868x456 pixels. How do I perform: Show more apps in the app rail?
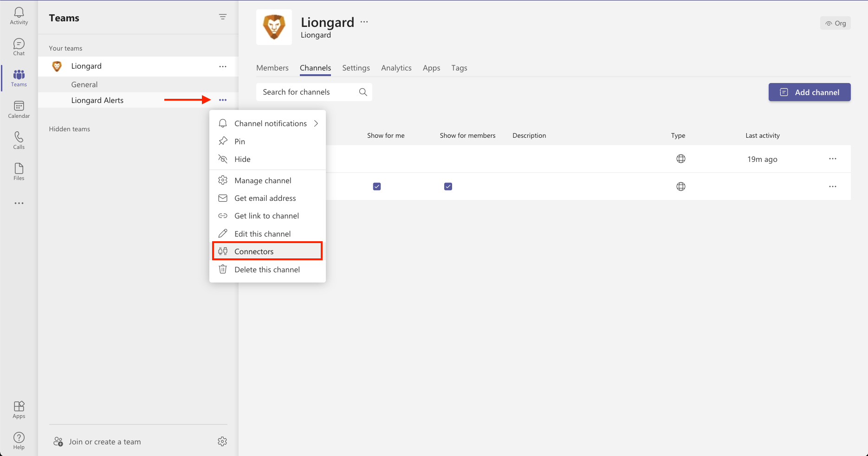(19, 203)
